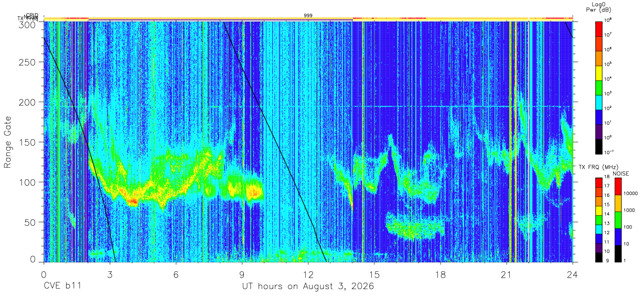Click the 'UT hours on August 3, 2026' axis title
This screenshot has height=297, width=644.
point(308,287)
